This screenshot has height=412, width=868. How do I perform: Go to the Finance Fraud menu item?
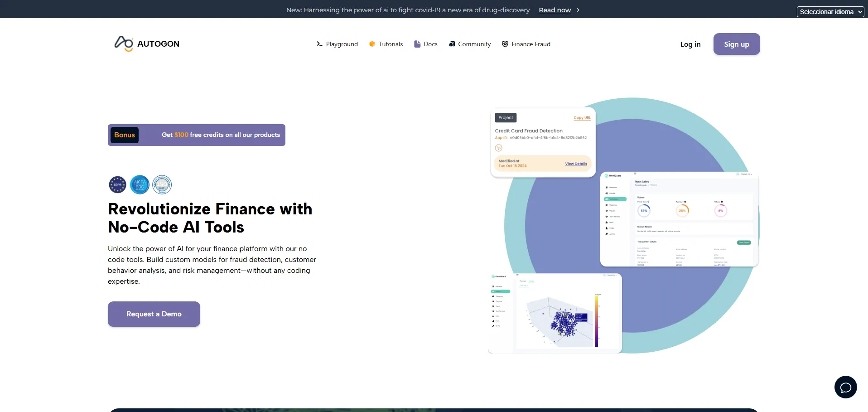(x=530, y=44)
